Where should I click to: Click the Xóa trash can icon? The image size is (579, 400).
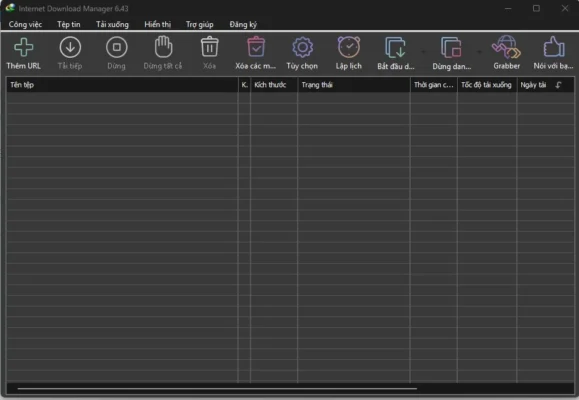pyautogui.click(x=209, y=47)
